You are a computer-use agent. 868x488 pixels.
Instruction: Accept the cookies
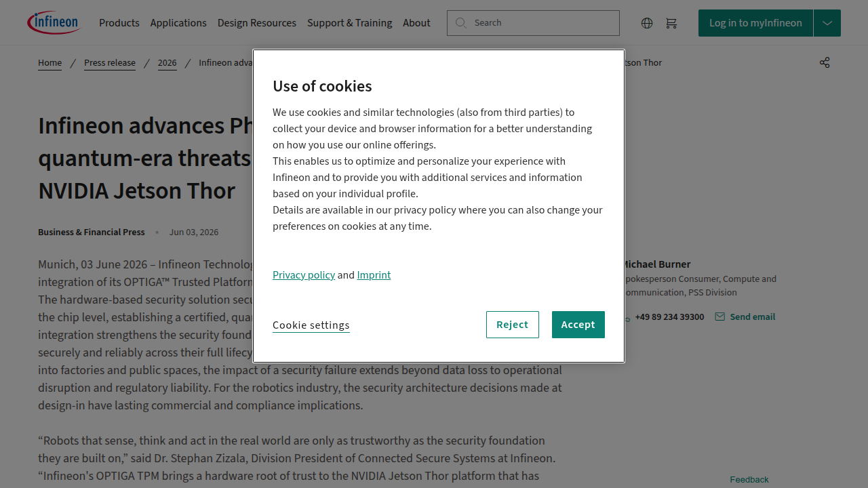coord(578,325)
